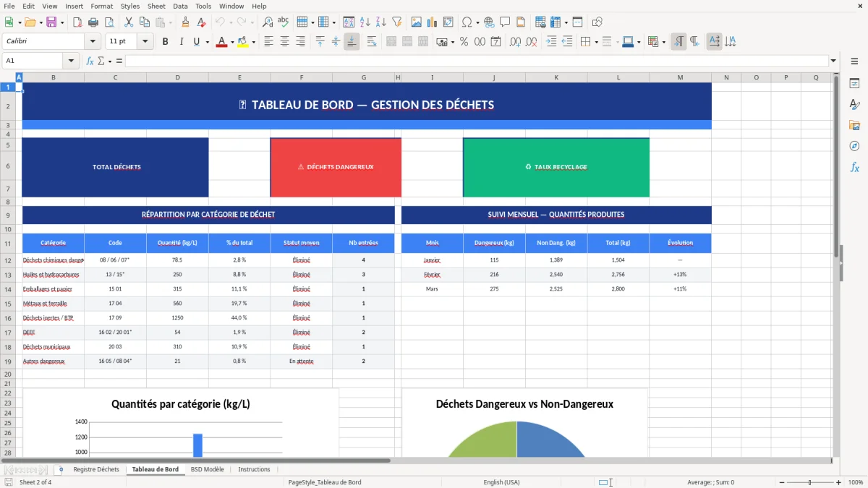Start the spelling check
The height and width of the screenshot is (488, 868).
pyautogui.click(x=284, y=22)
